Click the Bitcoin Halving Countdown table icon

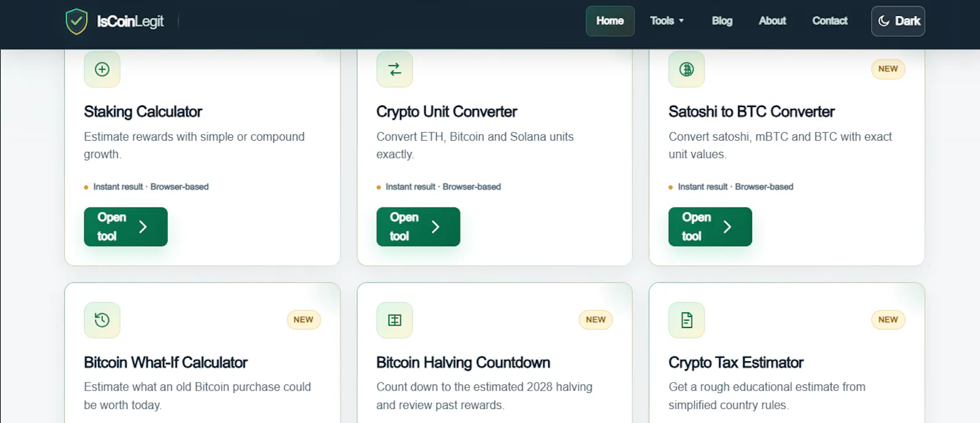point(395,320)
